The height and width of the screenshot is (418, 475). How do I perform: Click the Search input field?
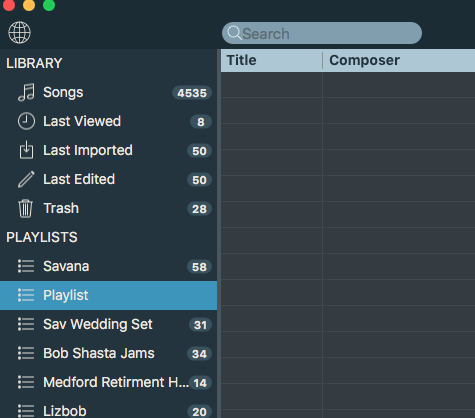(322, 33)
